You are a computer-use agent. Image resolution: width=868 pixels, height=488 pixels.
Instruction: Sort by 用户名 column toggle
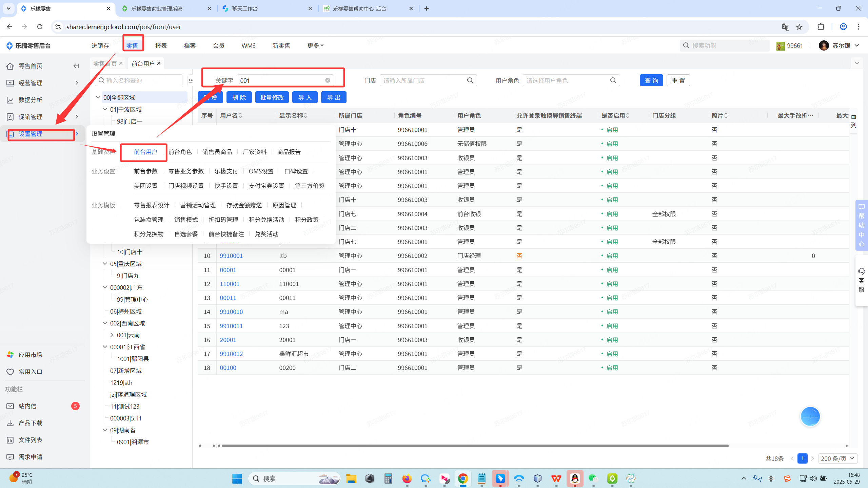(x=240, y=116)
